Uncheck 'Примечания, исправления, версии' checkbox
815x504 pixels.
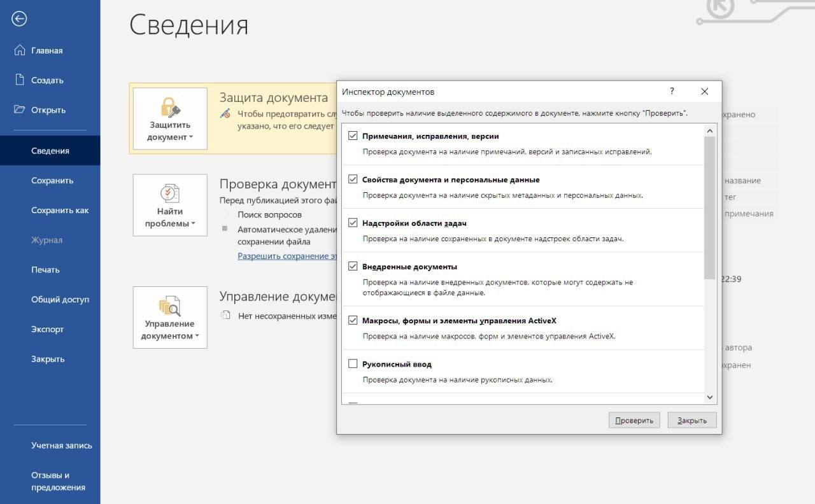click(x=353, y=136)
